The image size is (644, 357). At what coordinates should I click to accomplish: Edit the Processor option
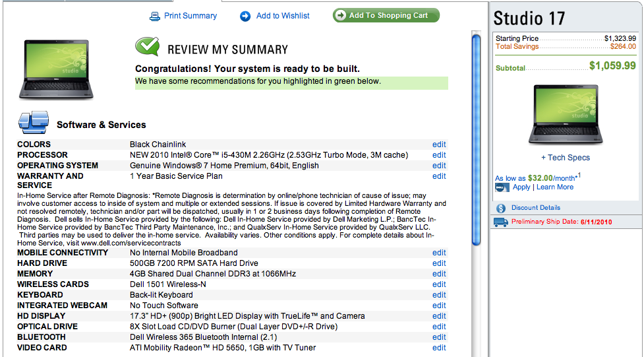(438, 155)
